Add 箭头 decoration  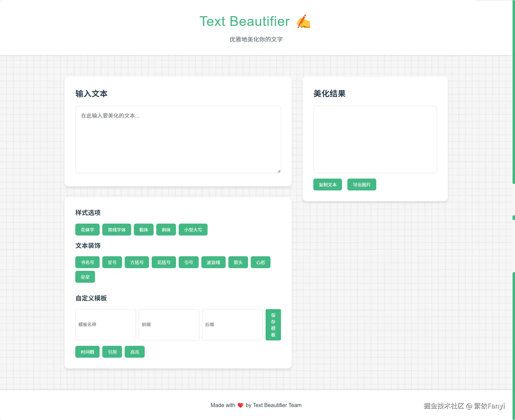[238, 262]
